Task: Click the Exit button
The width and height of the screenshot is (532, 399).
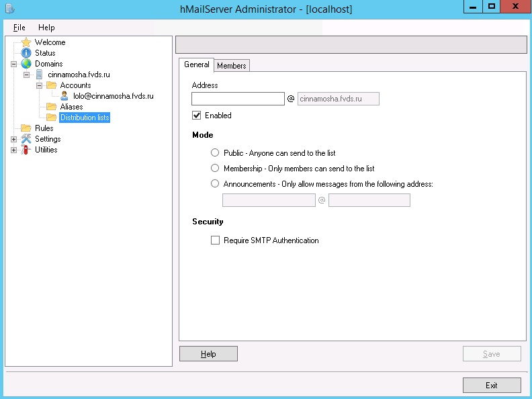Action: coord(492,385)
